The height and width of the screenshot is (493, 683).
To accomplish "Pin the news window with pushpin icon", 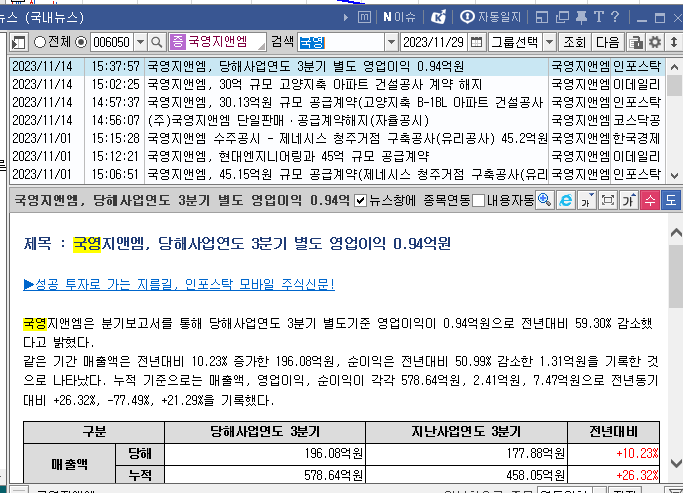I will (581, 17).
